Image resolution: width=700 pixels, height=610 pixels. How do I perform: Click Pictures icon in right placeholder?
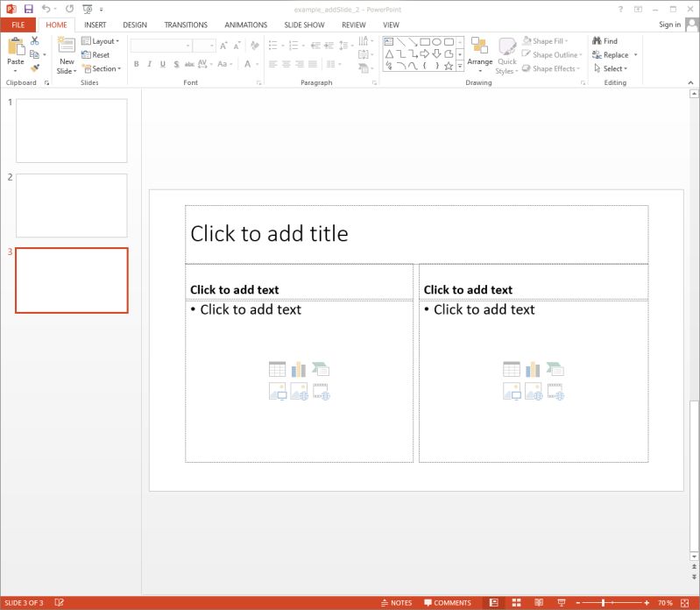pyautogui.click(x=512, y=391)
